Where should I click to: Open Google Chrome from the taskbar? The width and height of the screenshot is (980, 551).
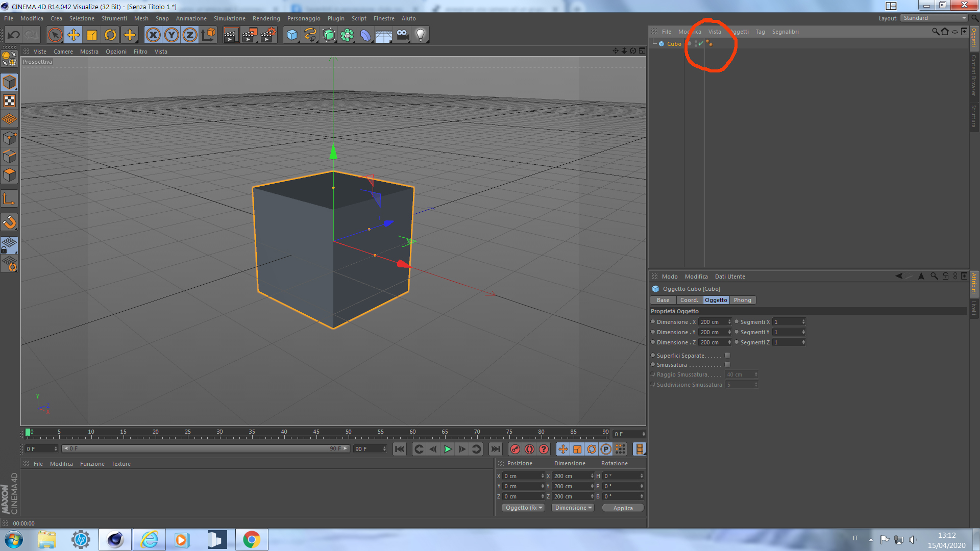(251, 539)
